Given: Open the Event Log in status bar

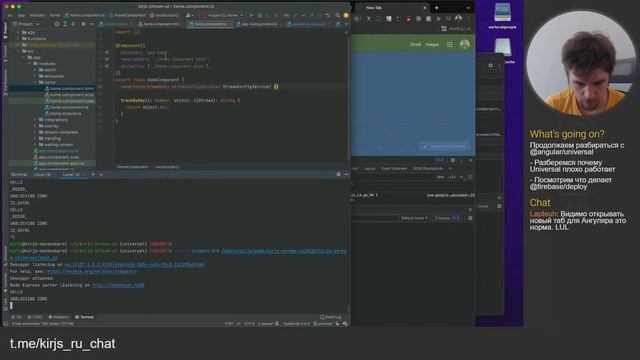Looking at the screenshot, I should 331,317.
